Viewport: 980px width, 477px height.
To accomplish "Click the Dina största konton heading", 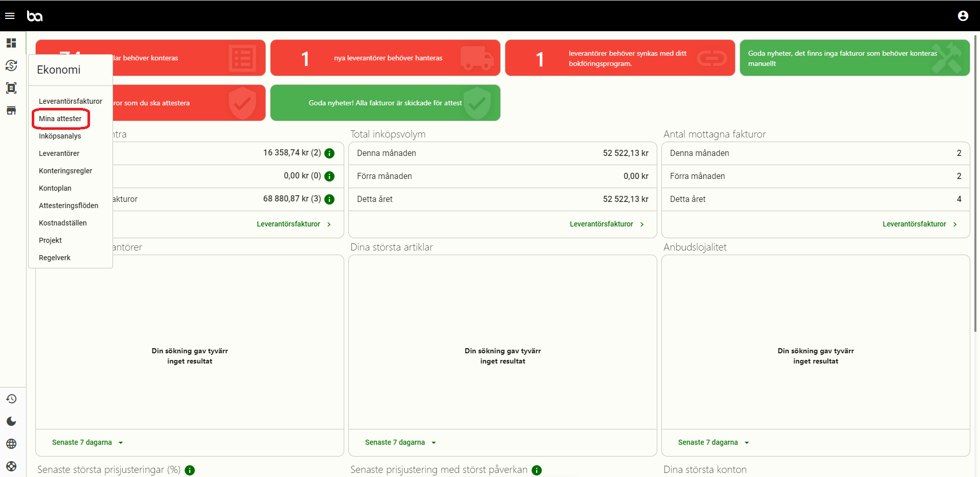I will (705, 470).
